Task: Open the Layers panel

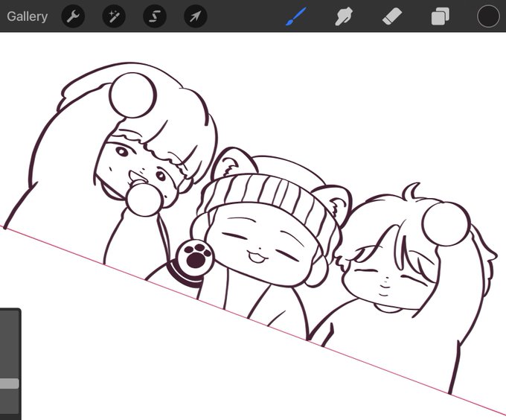Action: pyautogui.click(x=441, y=16)
